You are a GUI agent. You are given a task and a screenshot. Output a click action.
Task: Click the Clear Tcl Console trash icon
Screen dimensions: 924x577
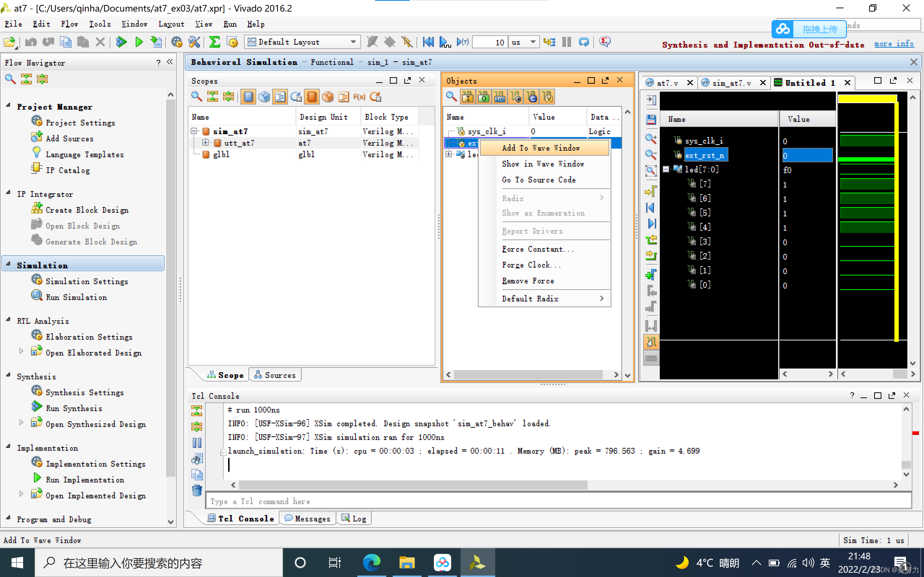point(197,490)
